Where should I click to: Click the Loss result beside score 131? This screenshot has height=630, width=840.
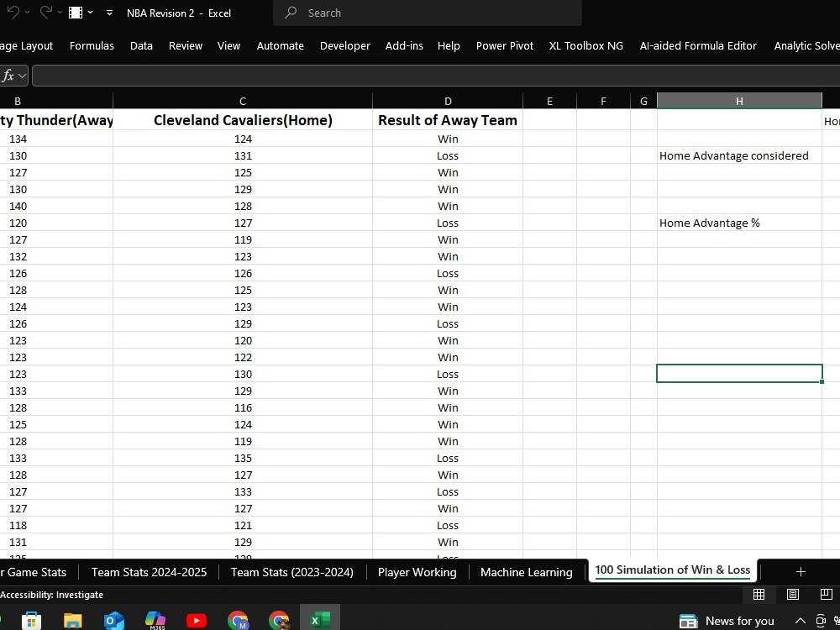(x=448, y=156)
